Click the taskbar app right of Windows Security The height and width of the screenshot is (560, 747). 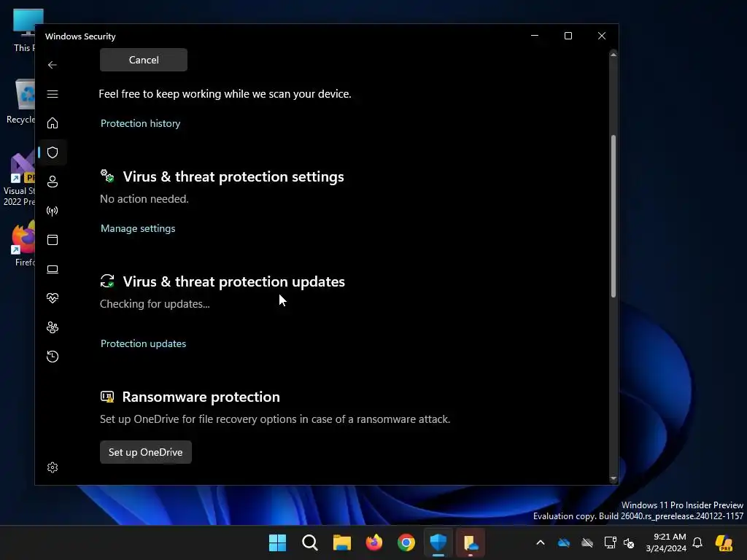point(471,542)
